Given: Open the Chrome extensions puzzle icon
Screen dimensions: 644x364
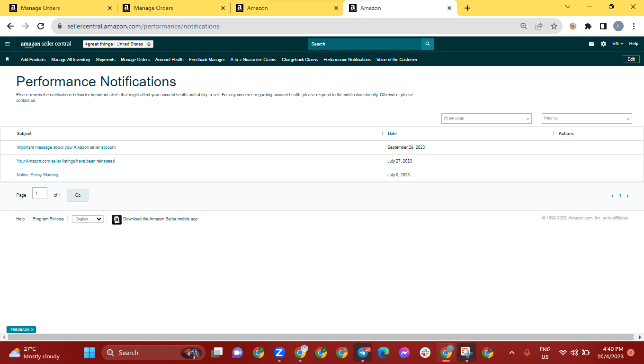Looking at the screenshot, I should point(588,27).
